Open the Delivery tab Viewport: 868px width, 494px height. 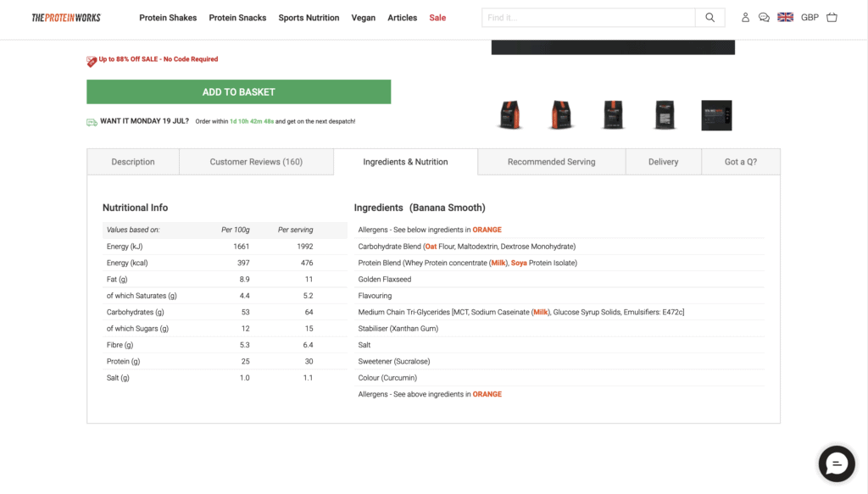pyautogui.click(x=663, y=162)
